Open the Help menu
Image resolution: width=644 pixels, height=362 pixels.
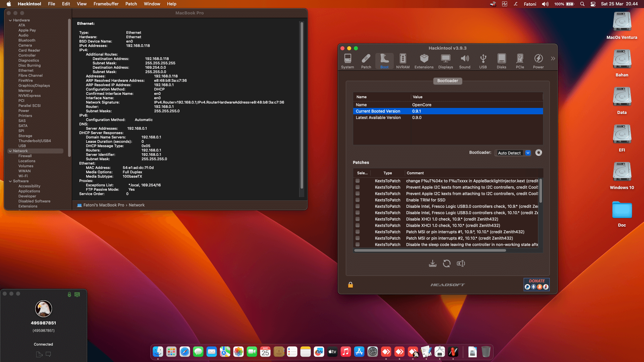172,4
